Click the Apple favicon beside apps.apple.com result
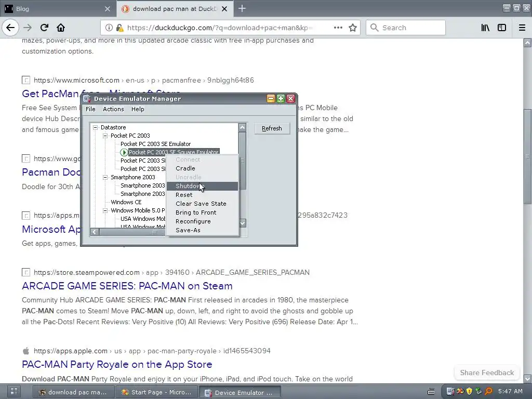Image resolution: width=532 pixels, height=399 pixels. tap(26, 351)
